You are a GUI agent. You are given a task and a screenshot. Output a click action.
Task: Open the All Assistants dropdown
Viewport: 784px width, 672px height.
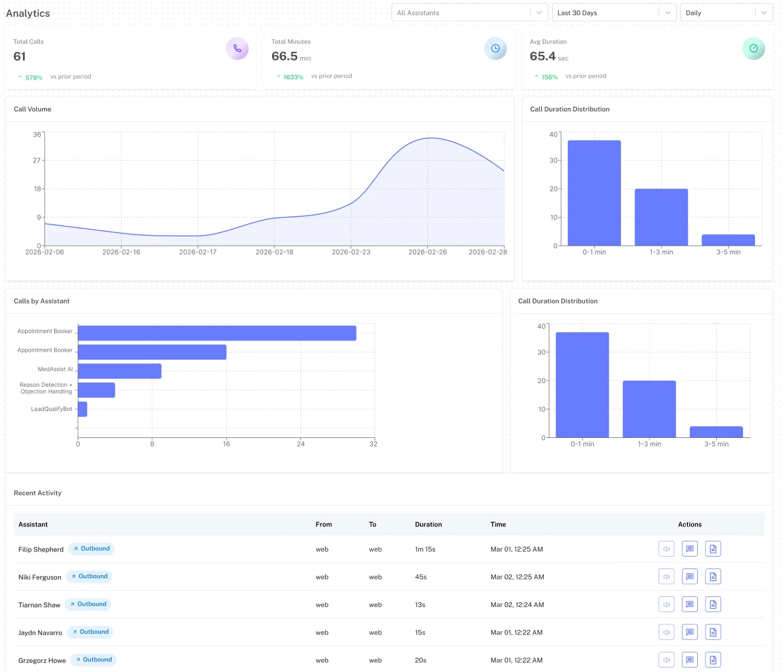click(x=469, y=13)
